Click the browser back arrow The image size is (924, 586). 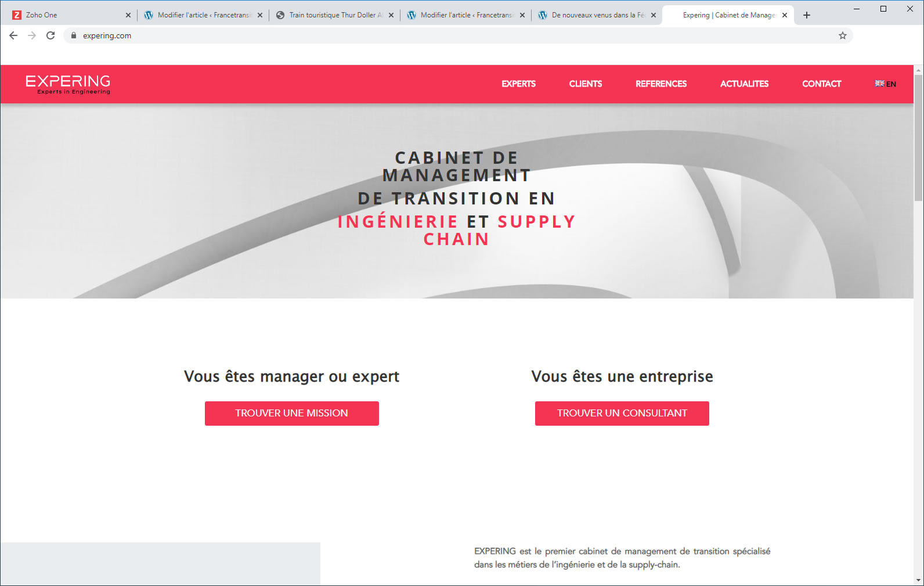click(13, 35)
